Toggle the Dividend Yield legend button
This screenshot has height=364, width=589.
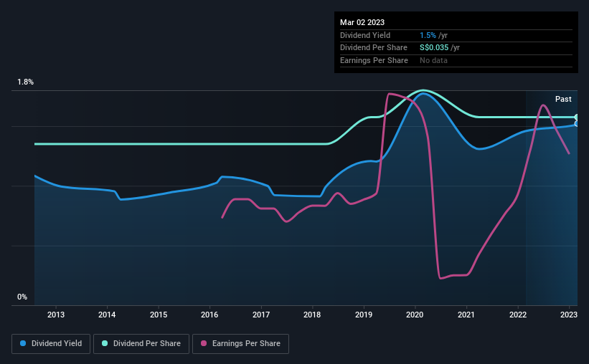[x=51, y=344]
